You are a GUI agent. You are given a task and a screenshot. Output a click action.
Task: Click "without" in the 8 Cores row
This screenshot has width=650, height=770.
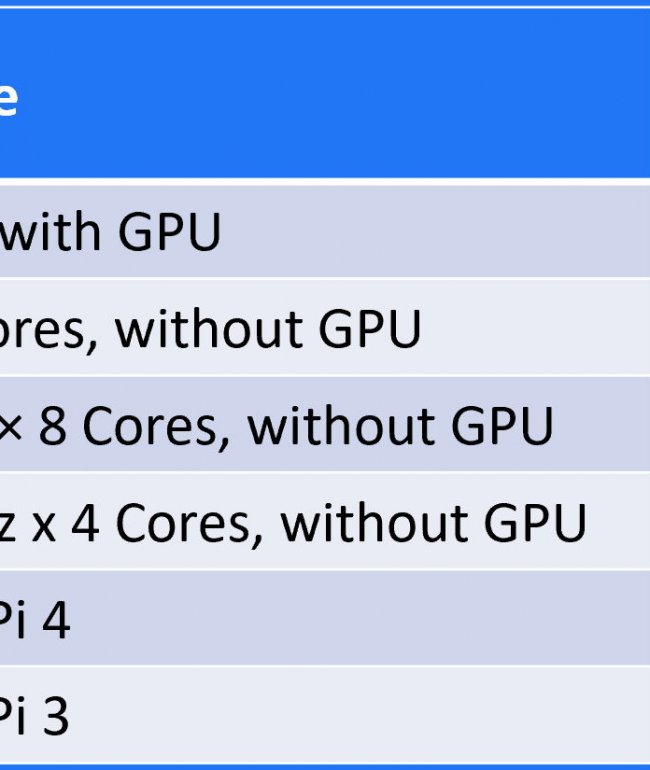(341, 425)
